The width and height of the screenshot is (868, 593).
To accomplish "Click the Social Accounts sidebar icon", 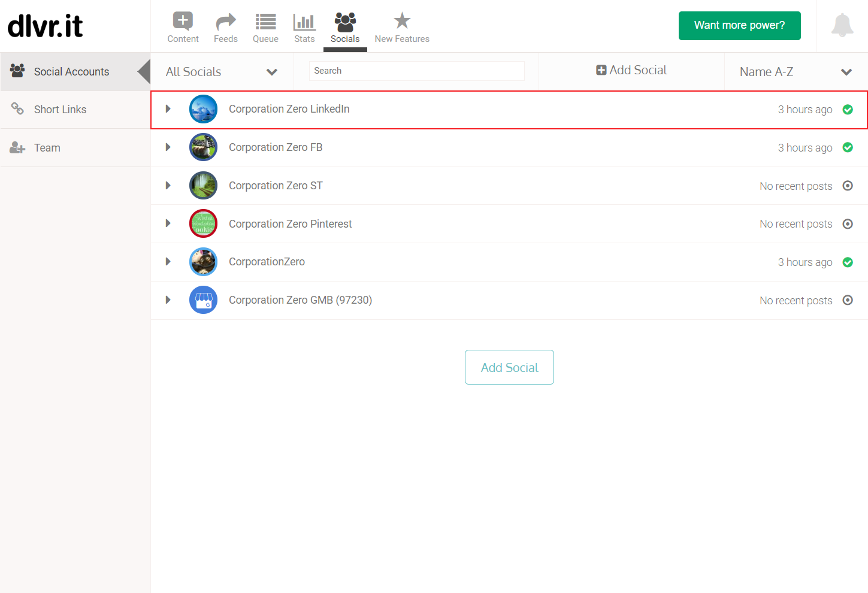I will coord(17,71).
